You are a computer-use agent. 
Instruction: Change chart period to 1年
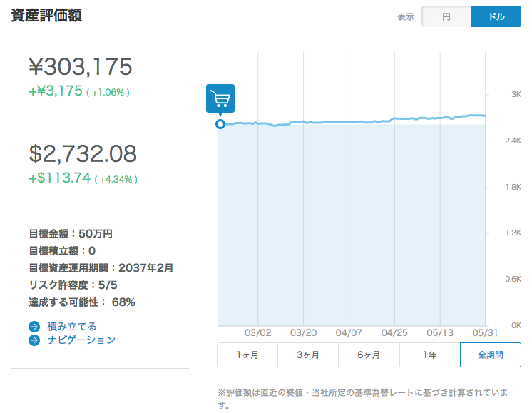click(x=429, y=355)
